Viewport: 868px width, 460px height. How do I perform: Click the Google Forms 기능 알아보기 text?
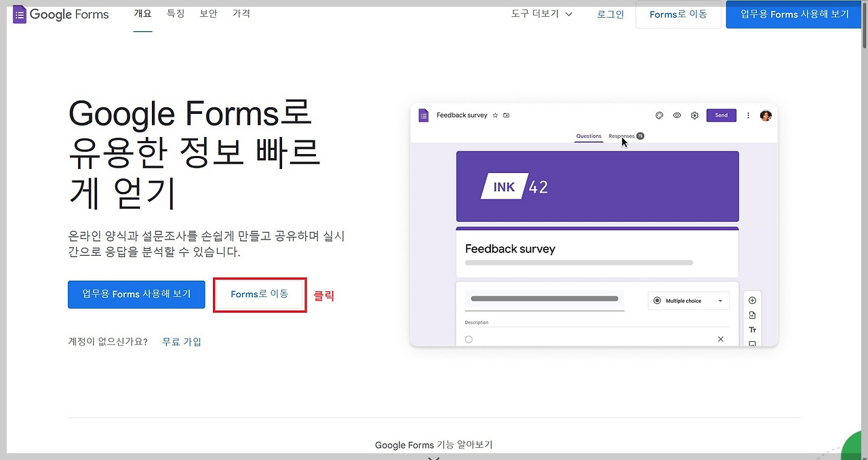434,445
